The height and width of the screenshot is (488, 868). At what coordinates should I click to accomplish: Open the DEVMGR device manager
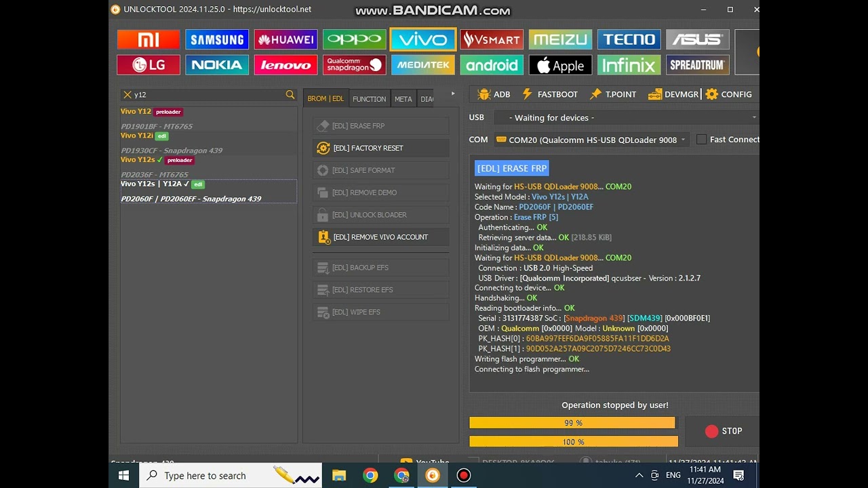673,94
